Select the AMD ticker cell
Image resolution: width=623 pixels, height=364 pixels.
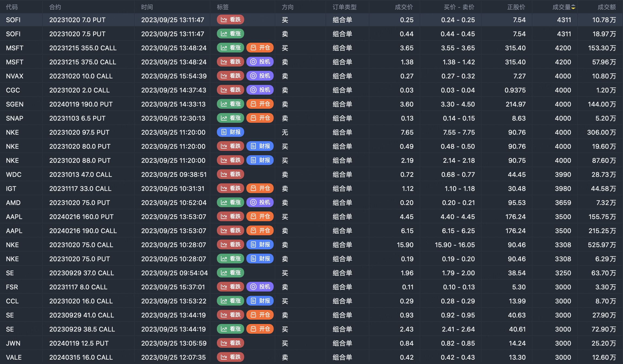tap(13, 203)
